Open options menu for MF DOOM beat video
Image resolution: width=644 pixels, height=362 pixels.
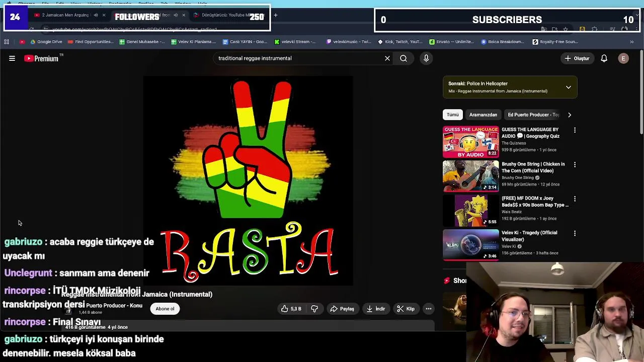tap(575, 199)
